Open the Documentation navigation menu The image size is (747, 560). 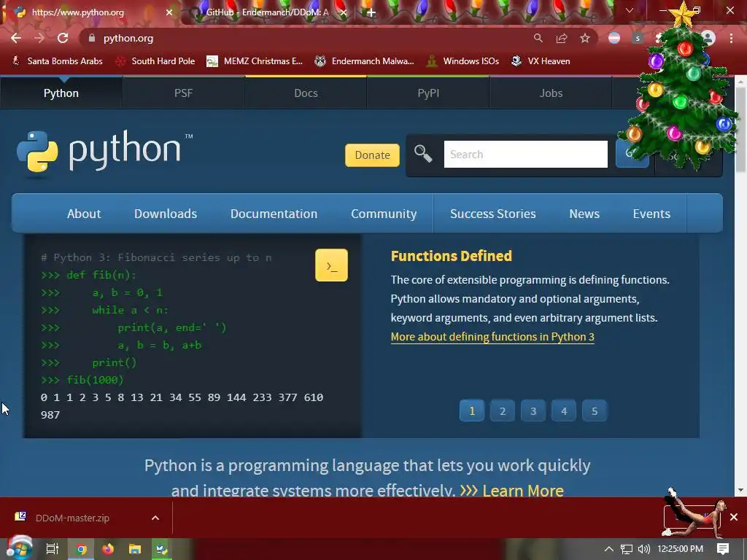pos(274,214)
